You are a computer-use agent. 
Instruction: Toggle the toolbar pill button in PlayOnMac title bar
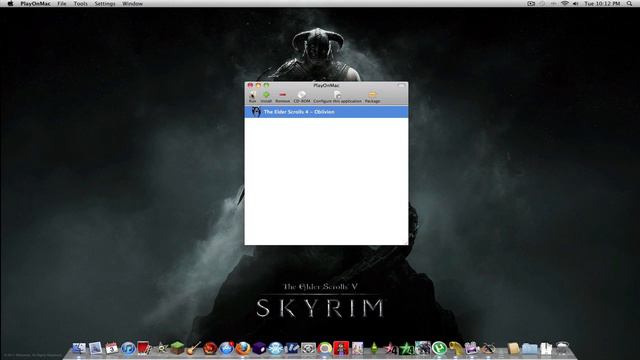coord(401,85)
